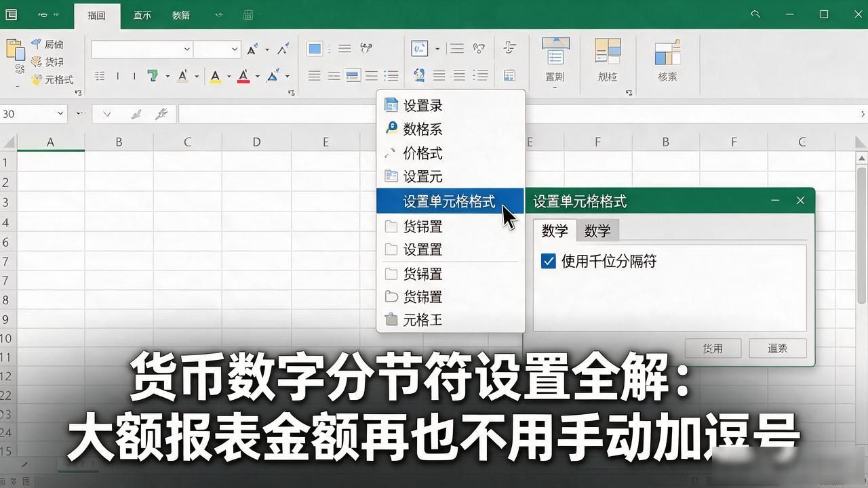The image size is (868, 488).
Task: Choose 数格系 in the context menu
Action: pos(450,129)
